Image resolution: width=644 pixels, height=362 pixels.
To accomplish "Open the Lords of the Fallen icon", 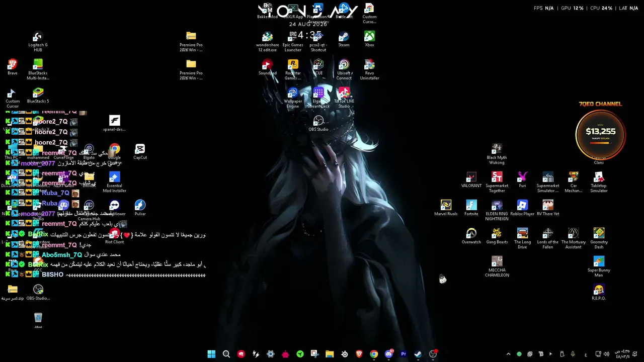I will click(548, 239).
